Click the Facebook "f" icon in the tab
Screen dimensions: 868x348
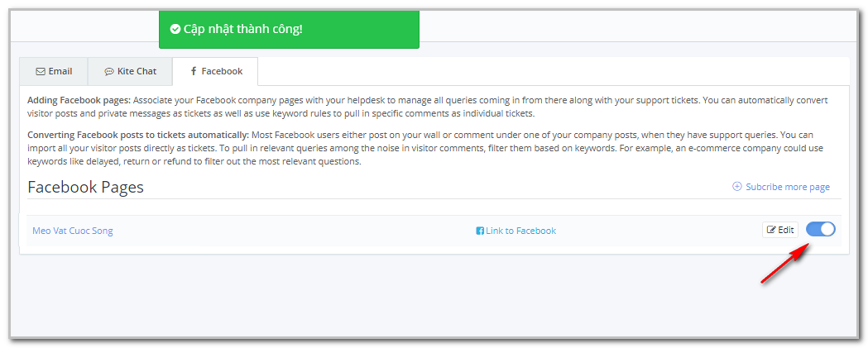[193, 71]
